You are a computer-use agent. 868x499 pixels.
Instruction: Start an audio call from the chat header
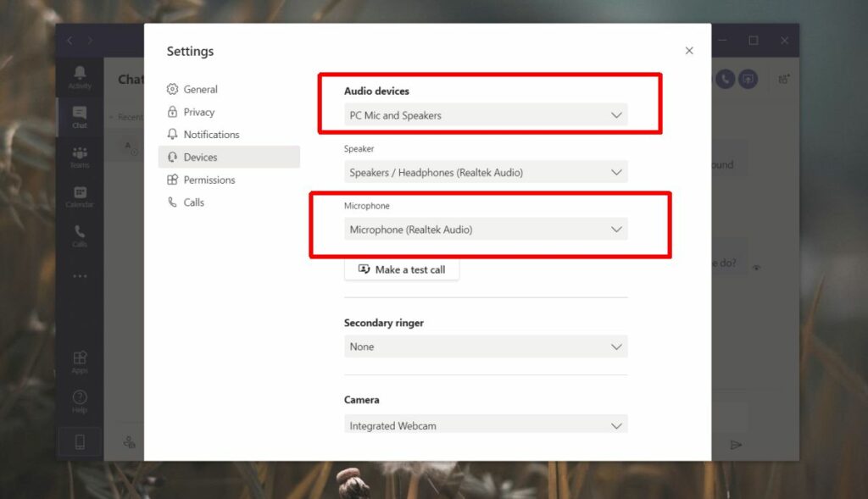(726, 79)
